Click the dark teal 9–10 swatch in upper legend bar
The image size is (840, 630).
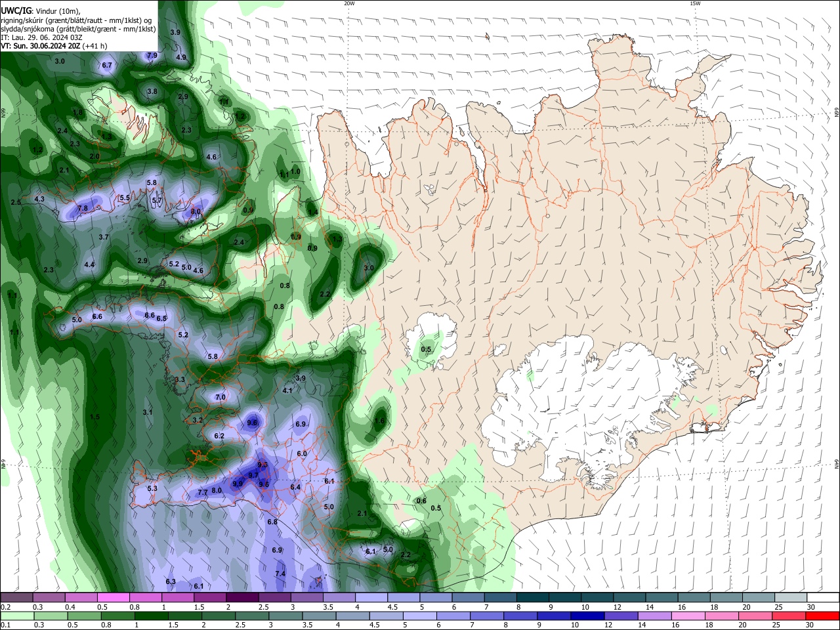click(565, 598)
